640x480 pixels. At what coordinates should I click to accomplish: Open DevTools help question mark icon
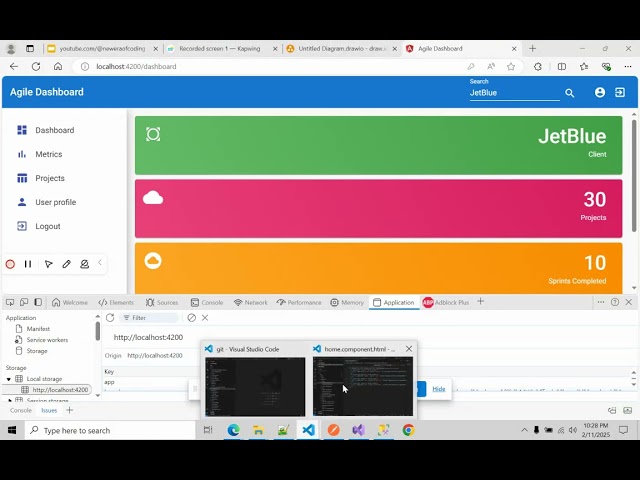615,302
